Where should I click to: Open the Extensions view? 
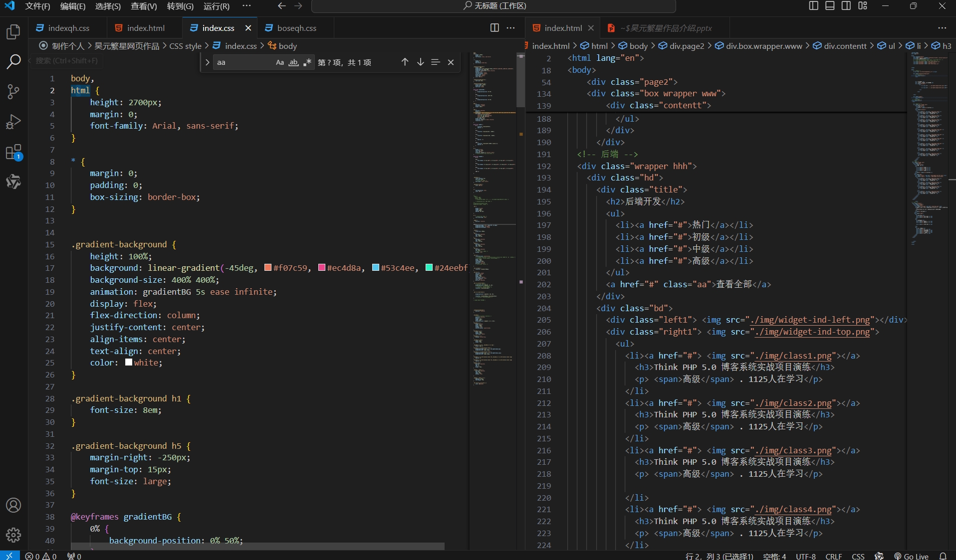[13, 152]
